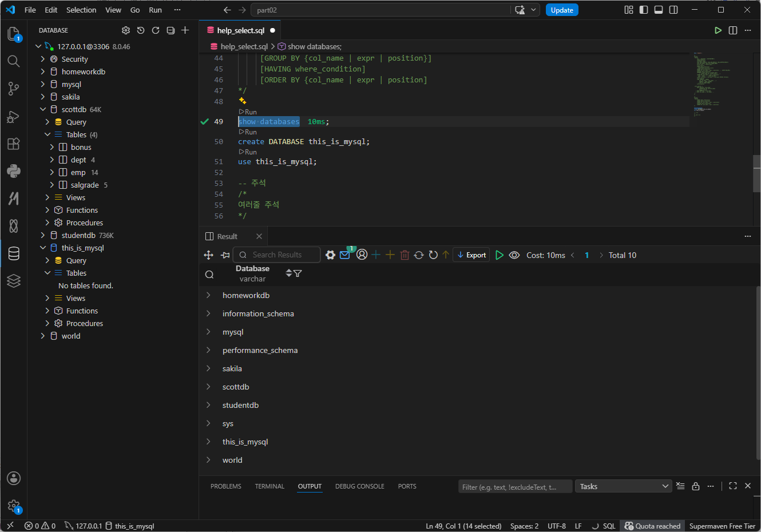The height and width of the screenshot is (532, 761).
Task: Toggle output word wrap icon
Action: [680, 486]
